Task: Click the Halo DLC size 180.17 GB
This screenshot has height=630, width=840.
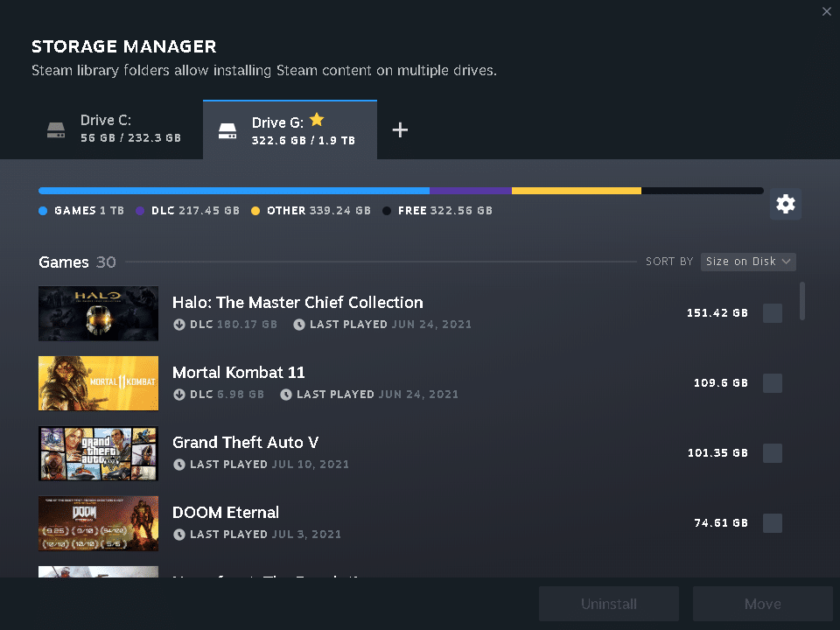Action: [247, 324]
